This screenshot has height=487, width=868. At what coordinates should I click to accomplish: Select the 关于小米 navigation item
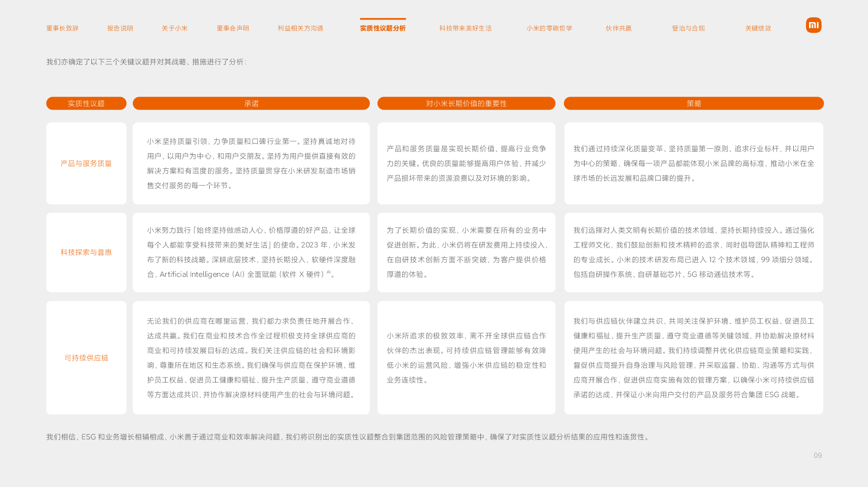[175, 28]
